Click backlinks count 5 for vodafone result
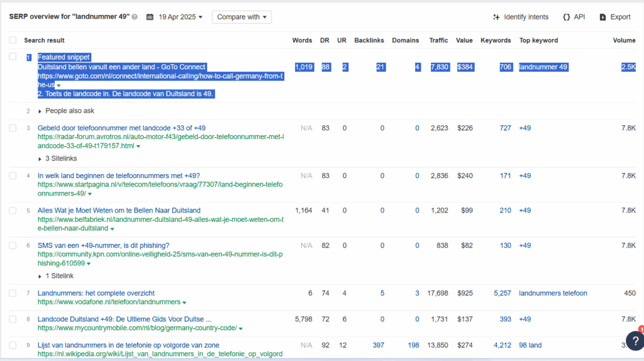The image size is (644, 361). (x=382, y=293)
